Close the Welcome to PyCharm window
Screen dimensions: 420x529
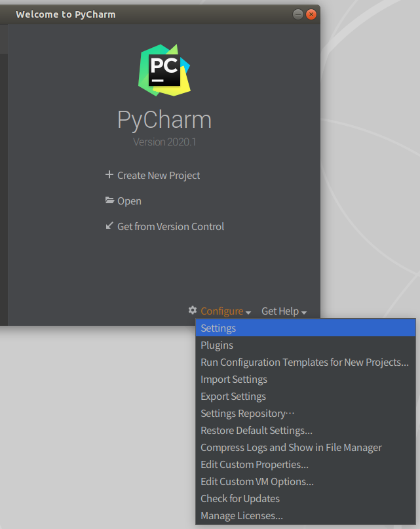tap(311, 14)
